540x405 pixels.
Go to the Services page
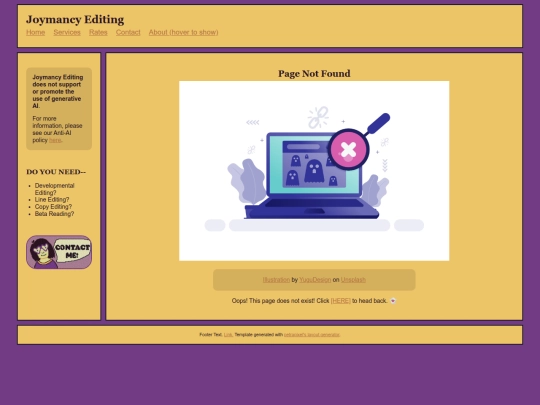[x=67, y=32]
